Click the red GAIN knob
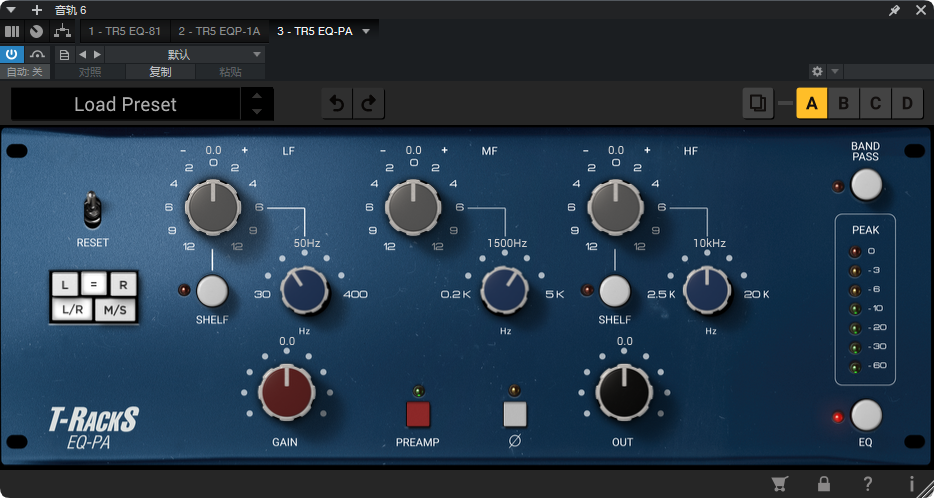Viewport: 934px width, 498px height. (287, 393)
